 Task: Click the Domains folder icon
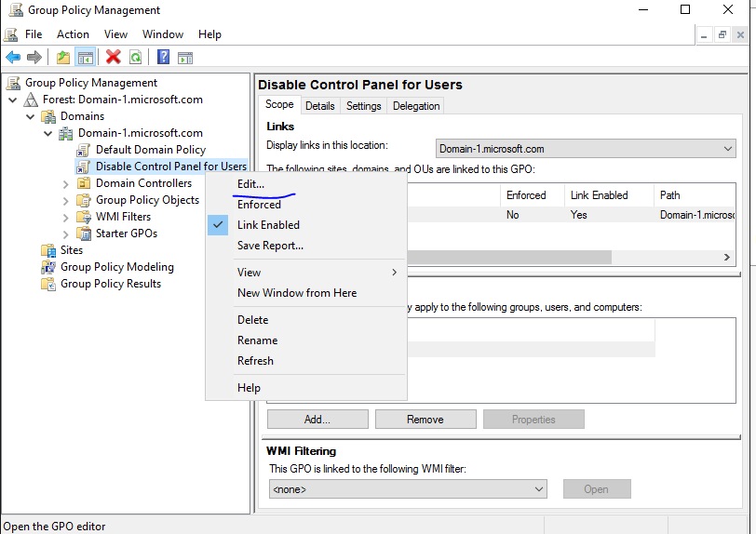pos(48,116)
